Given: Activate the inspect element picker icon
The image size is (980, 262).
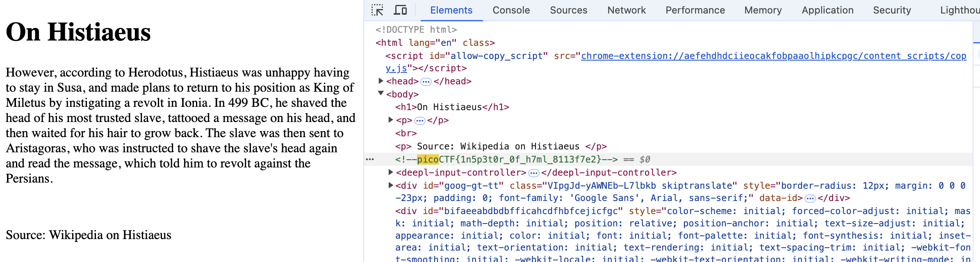Looking at the screenshot, I should pos(377,10).
